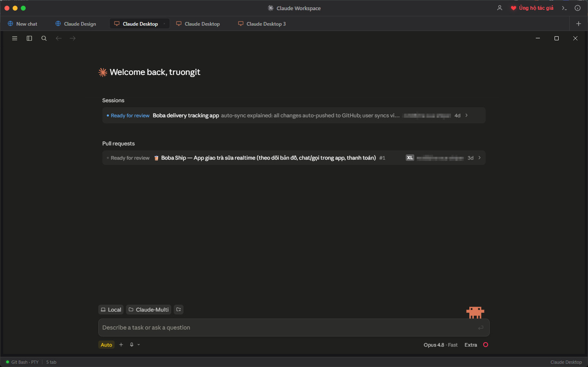Screen dimensions: 588x367
Task: Expand the Boba delivery session chevron
Action: (x=466, y=115)
